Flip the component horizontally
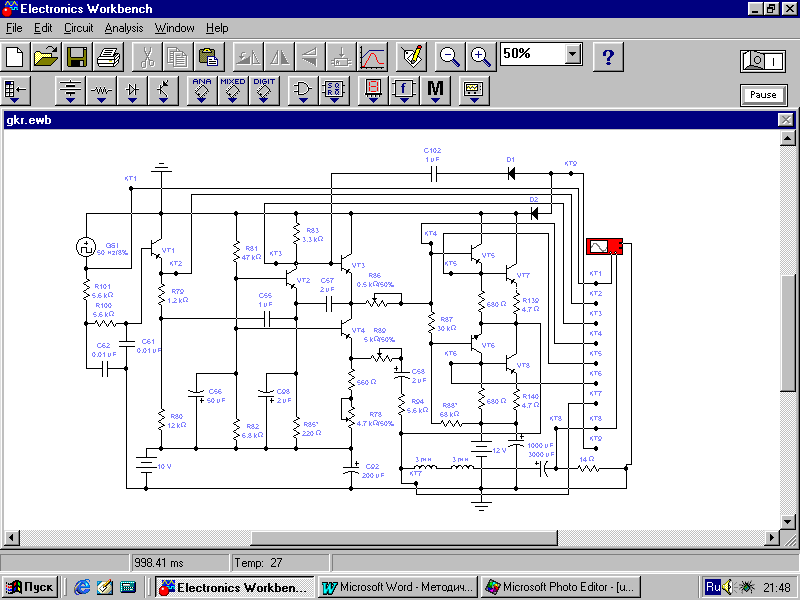800x600 pixels. pyautogui.click(x=279, y=56)
